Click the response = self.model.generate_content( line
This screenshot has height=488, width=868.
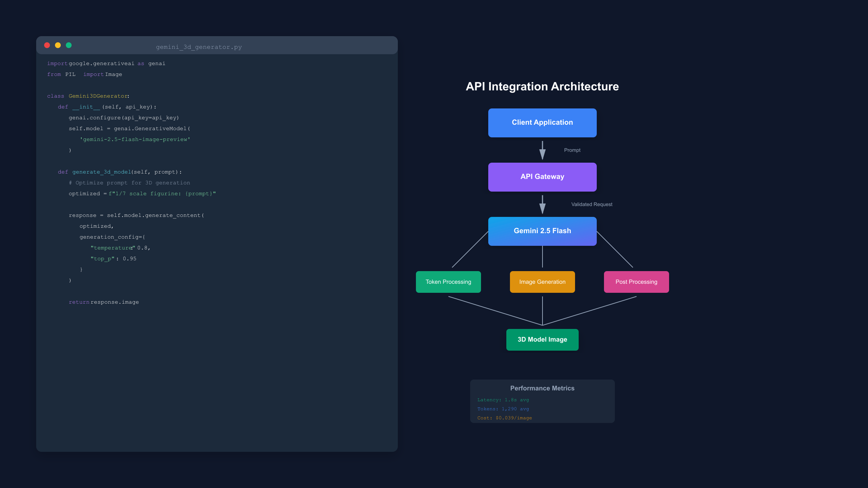point(137,215)
